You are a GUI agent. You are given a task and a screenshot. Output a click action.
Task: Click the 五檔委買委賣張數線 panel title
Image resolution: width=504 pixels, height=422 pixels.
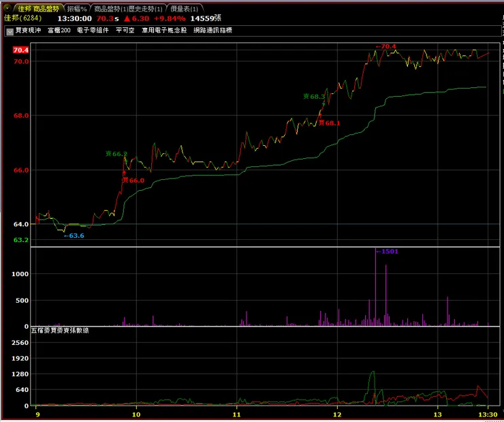click(60, 331)
